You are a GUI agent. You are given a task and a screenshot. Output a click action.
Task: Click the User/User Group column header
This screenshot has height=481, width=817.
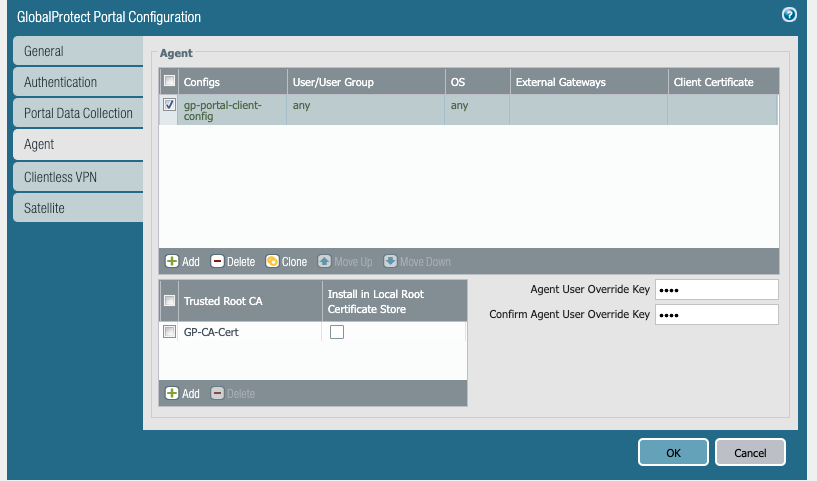[x=366, y=82]
